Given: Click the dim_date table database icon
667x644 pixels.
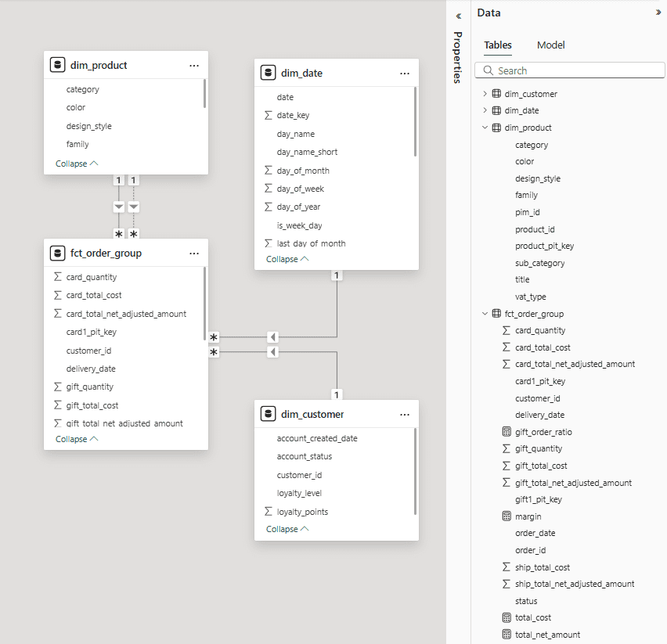Looking at the screenshot, I should (x=268, y=73).
